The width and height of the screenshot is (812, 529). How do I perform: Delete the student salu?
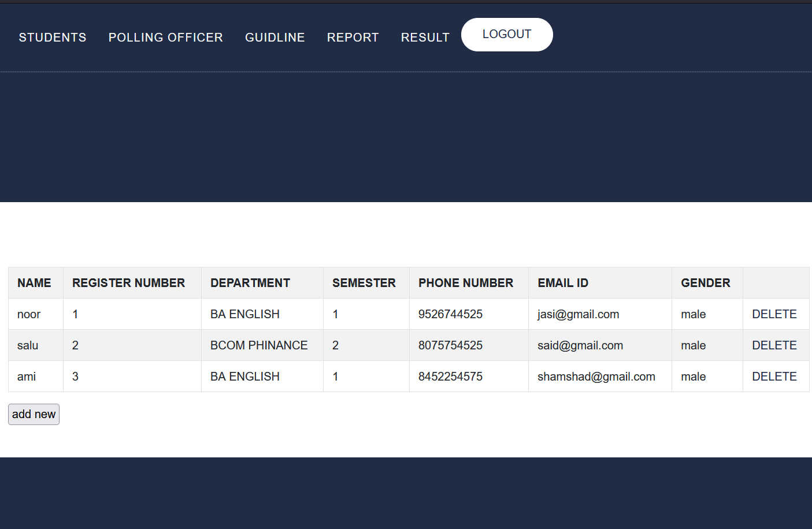(774, 345)
